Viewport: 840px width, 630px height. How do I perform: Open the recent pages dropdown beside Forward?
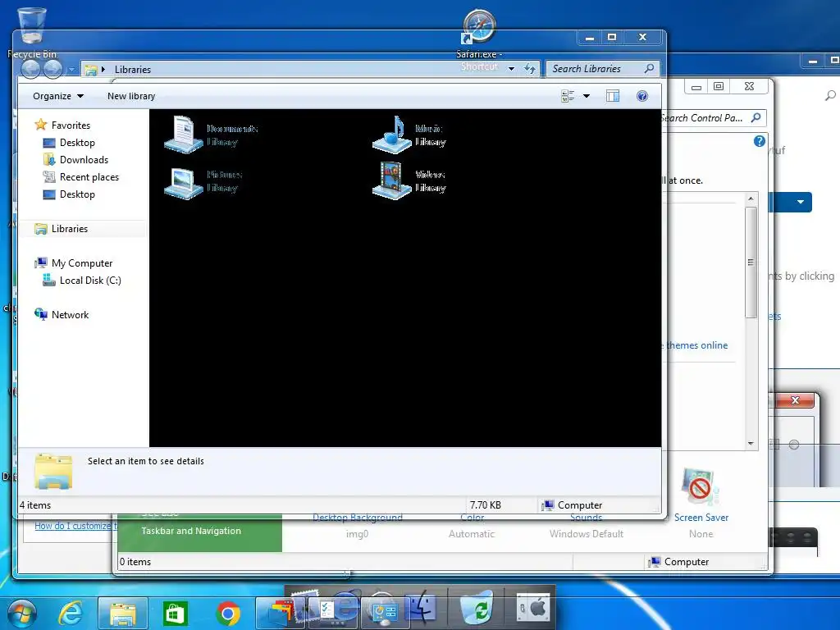pos(71,70)
